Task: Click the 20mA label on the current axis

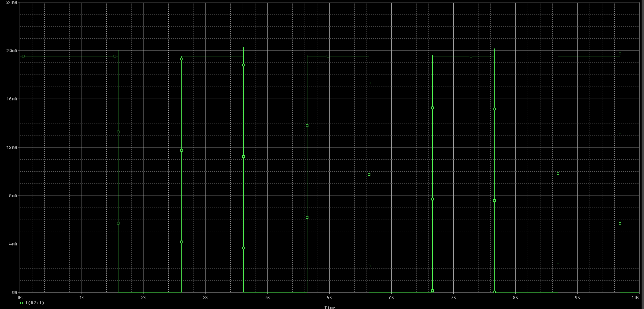Action: [x=12, y=51]
